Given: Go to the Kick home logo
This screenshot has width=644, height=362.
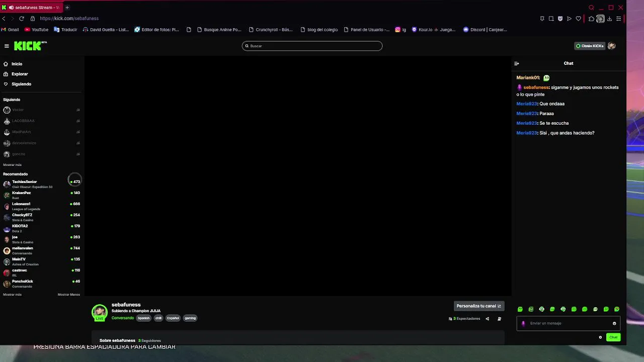Looking at the screenshot, I should (30, 46).
